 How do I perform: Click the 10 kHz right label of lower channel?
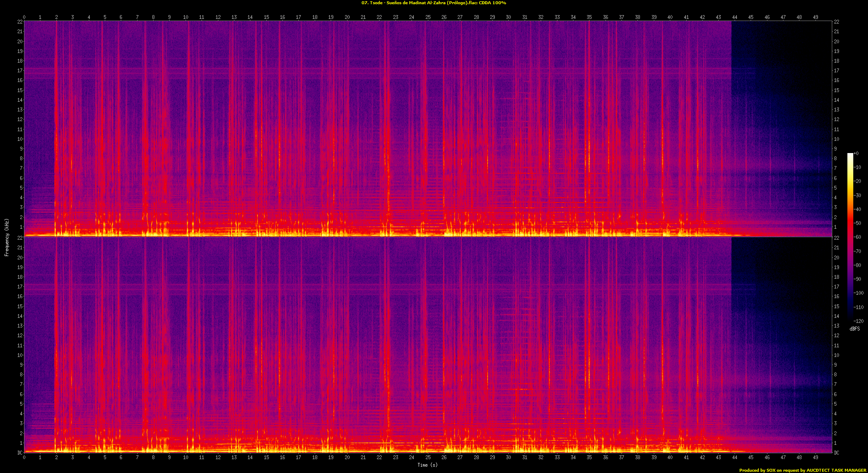836,355
